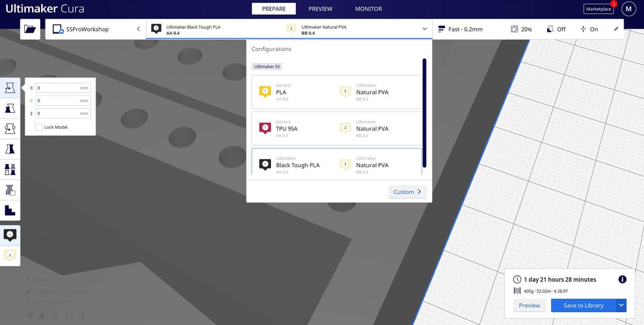The image size is (644, 325).
Task: Show print info via the info icon
Action: pos(623,279)
